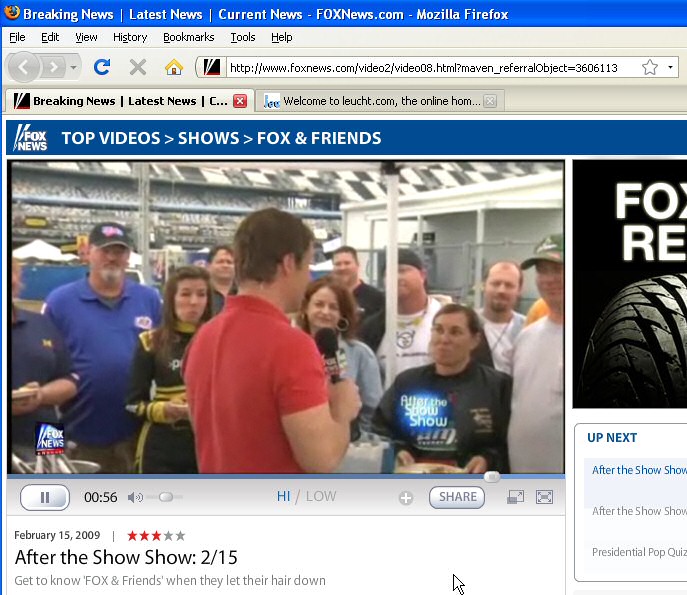Open the Help menu
687x595 pixels.
(281, 37)
